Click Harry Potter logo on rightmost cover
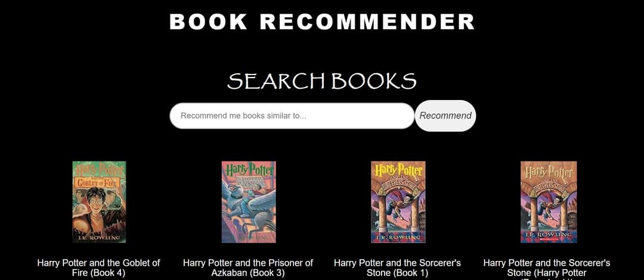The width and height of the screenshot is (644, 280). (549, 171)
